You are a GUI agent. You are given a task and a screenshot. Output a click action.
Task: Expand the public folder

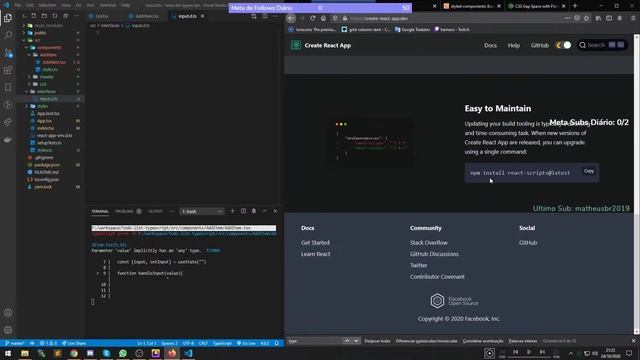[x=40, y=33]
